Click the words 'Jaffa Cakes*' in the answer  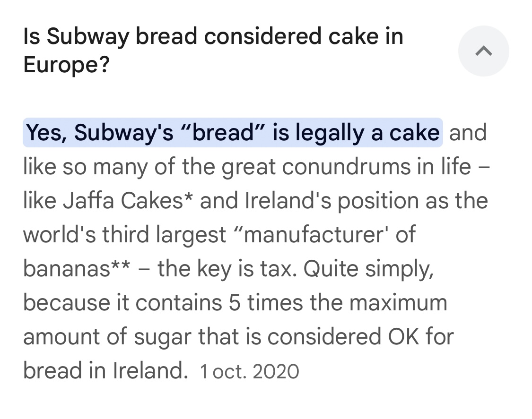coord(128,200)
